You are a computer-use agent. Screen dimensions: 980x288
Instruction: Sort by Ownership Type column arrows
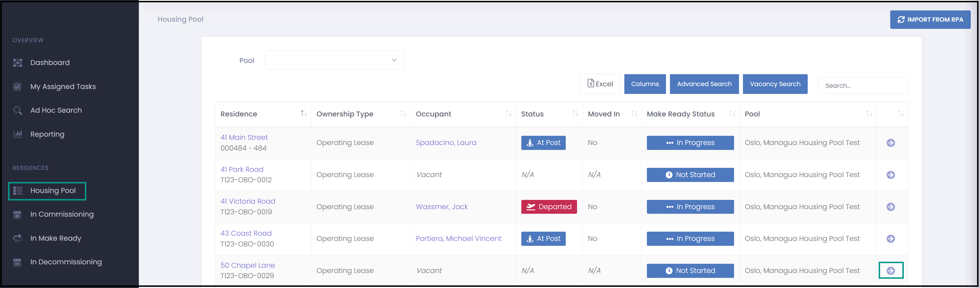[403, 114]
